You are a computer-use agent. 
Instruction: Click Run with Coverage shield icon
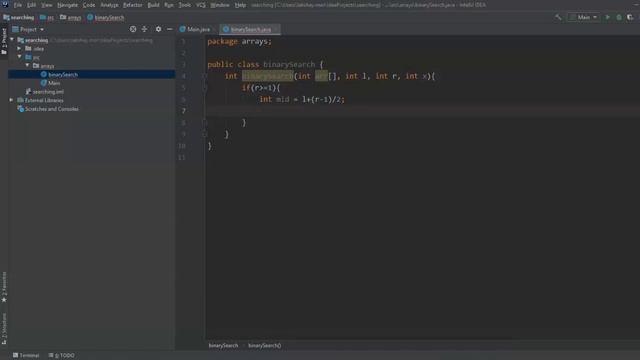[x=630, y=17]
